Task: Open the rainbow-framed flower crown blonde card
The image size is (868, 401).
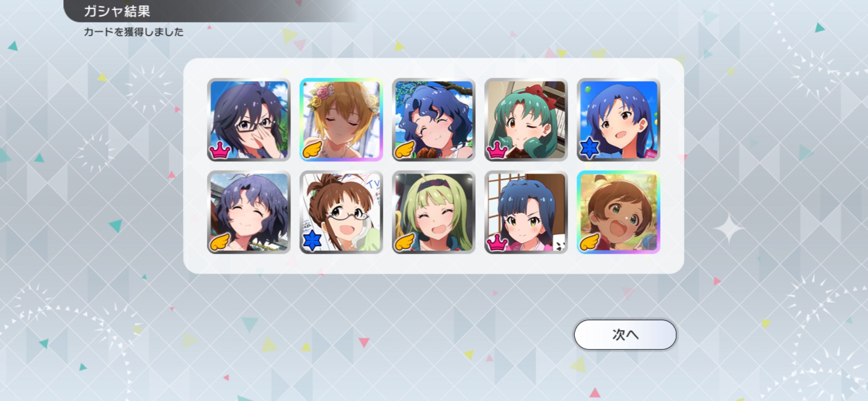Action: [x=341, y=120]
